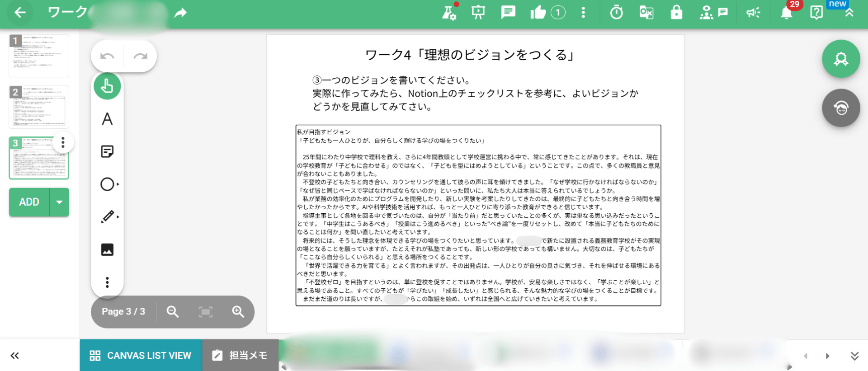
Task: Open the notifications bell
Action: 787,13
